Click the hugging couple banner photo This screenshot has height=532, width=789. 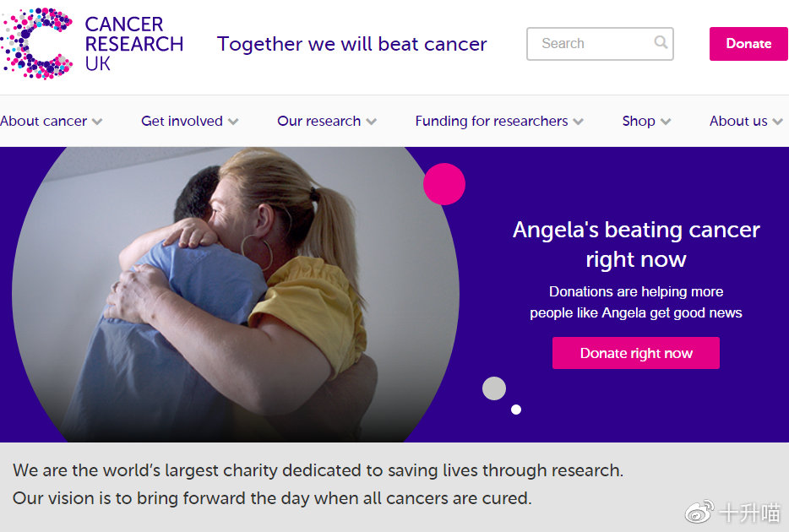click(x=235, y=295)
